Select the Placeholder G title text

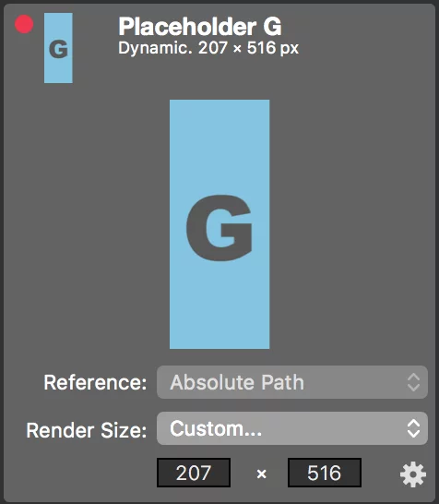click(200, 27)
